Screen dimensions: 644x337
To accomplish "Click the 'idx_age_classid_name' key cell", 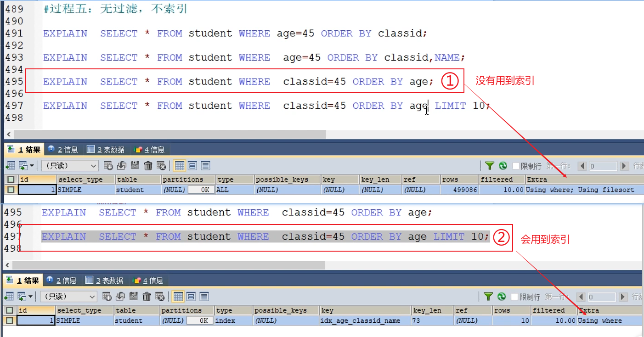I will (x=365, y=320).
